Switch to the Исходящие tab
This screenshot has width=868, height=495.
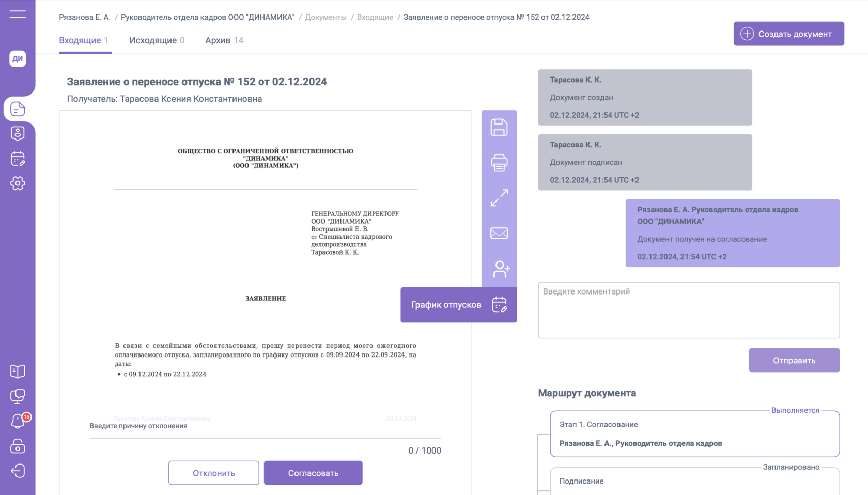click(x=157, y=40)
